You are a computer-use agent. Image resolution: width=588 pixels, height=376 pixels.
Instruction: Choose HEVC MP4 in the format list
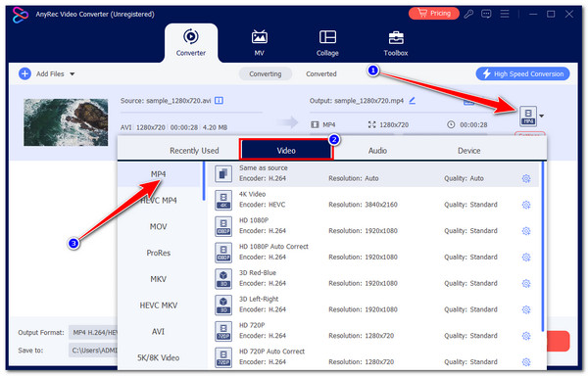point(158,201)
